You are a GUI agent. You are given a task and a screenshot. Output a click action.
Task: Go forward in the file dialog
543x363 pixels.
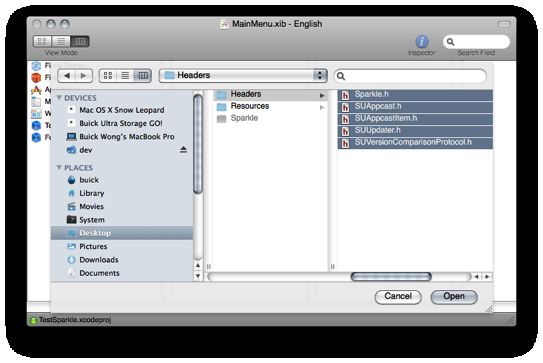tap(84, 76)
